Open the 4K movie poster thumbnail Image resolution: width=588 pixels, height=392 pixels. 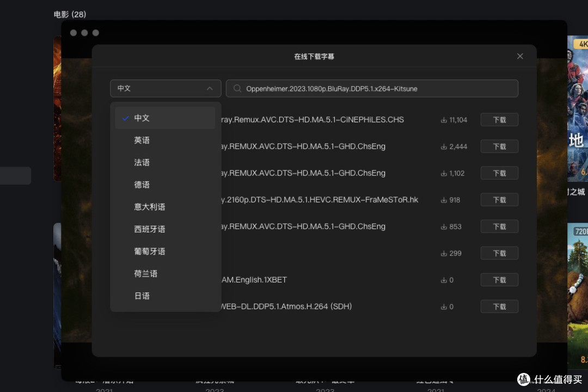[578, 109]
